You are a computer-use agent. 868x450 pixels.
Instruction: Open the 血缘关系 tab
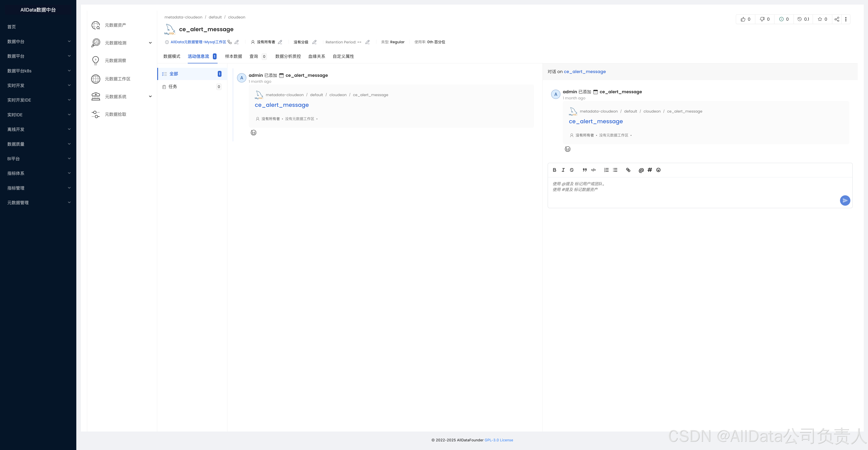click(x=316, y=56)
